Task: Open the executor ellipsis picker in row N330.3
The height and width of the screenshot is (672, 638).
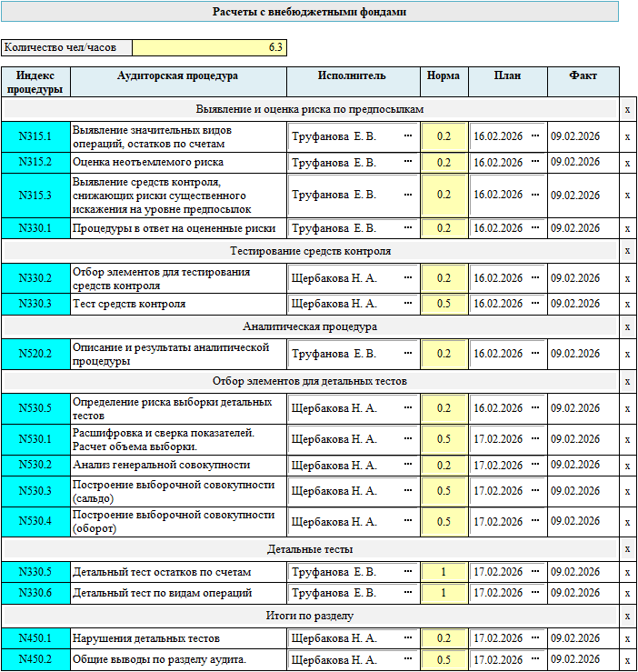Action: point(407,304)
